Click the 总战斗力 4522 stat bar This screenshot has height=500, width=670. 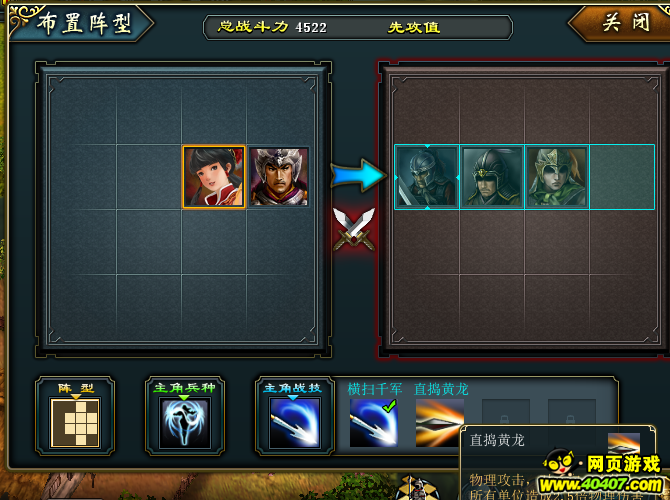click(358, 28)
